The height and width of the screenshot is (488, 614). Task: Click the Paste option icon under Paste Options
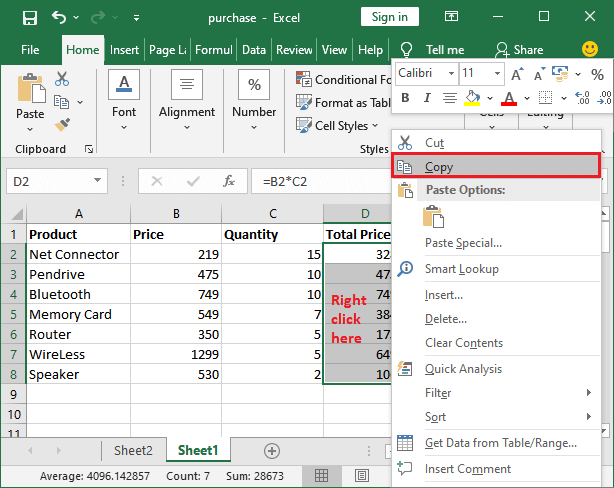[x=433, y=216]
